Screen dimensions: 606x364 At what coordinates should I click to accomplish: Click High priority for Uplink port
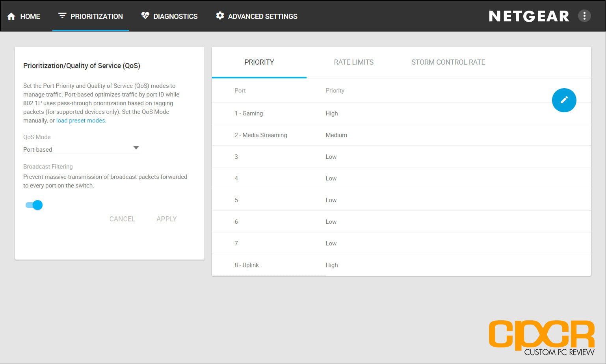[x=332, y=265]
